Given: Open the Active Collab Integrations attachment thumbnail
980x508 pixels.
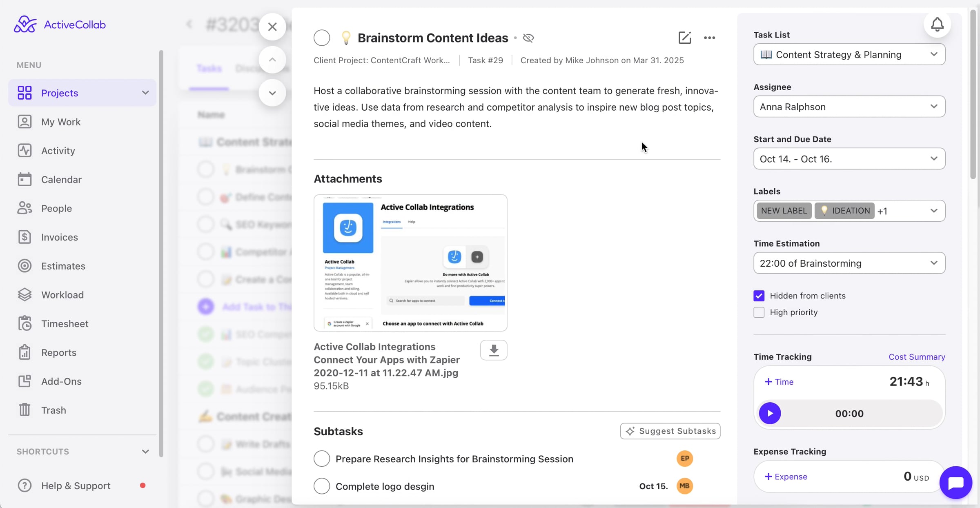Looking at the screenshot, I should [x=410, y=263].
